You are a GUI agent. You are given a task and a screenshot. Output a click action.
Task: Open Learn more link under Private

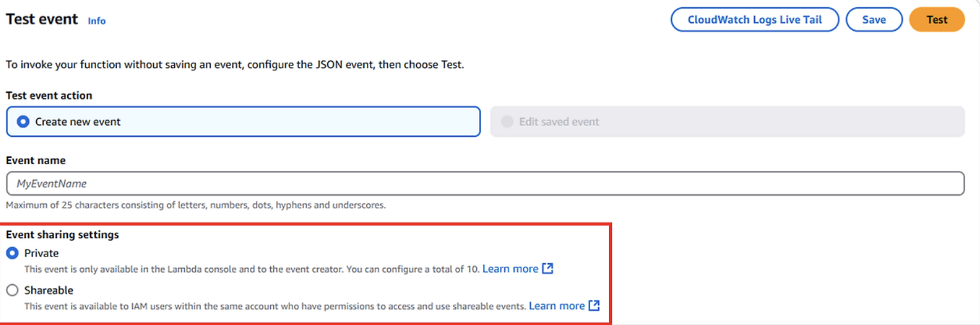(x=510, y=269)
